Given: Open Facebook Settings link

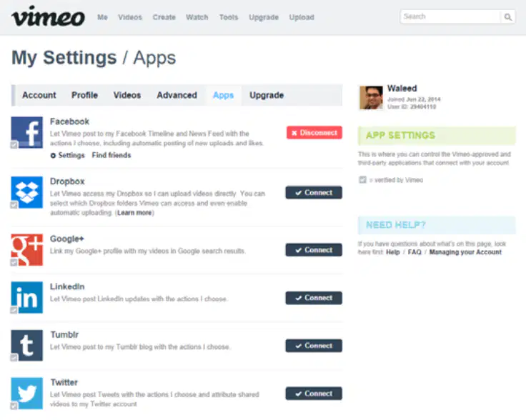Looking at the screenshot, I should (x=71, y=155).
